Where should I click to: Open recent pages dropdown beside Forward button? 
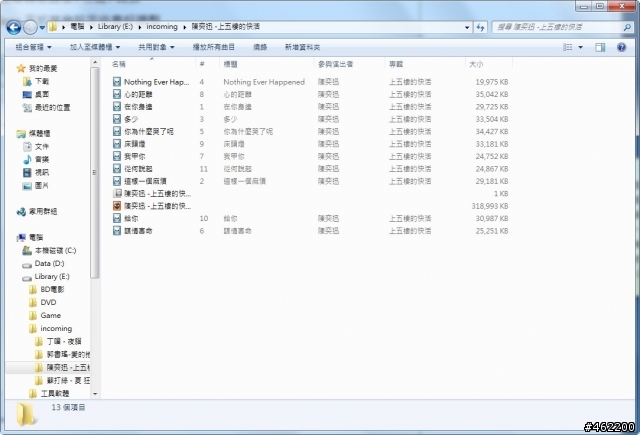(x=42, y=27)
